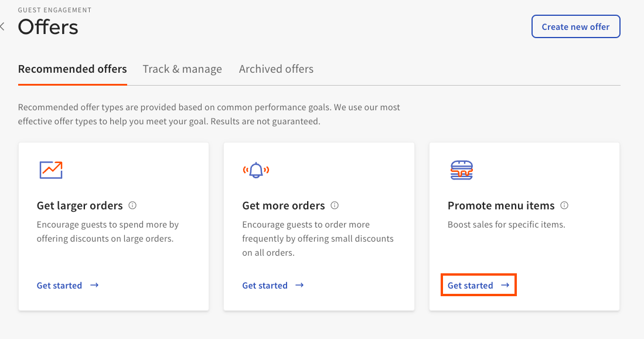Click arrow icon in Get larger orders card

pyautogui.click(x=94, y=285)
